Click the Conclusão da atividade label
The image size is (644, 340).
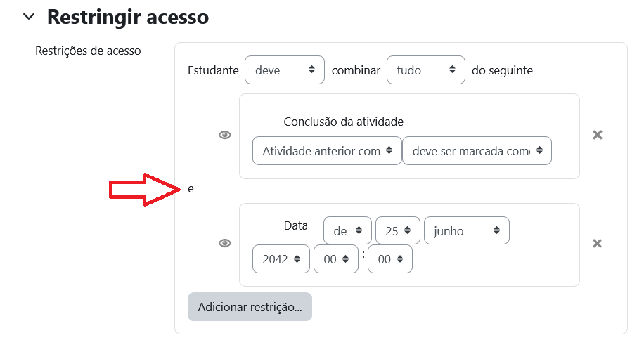pos(343,122)
